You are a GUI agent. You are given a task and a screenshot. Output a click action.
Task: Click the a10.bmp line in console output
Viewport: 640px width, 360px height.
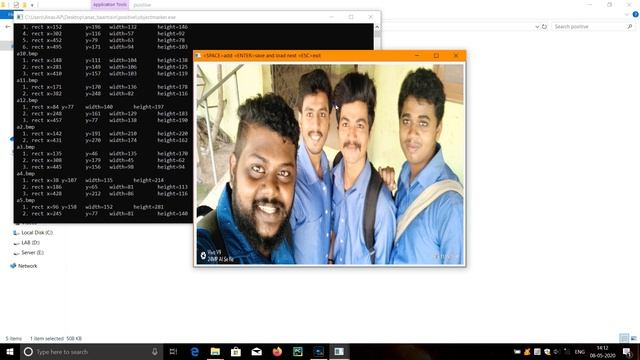(x=27, y=53)
